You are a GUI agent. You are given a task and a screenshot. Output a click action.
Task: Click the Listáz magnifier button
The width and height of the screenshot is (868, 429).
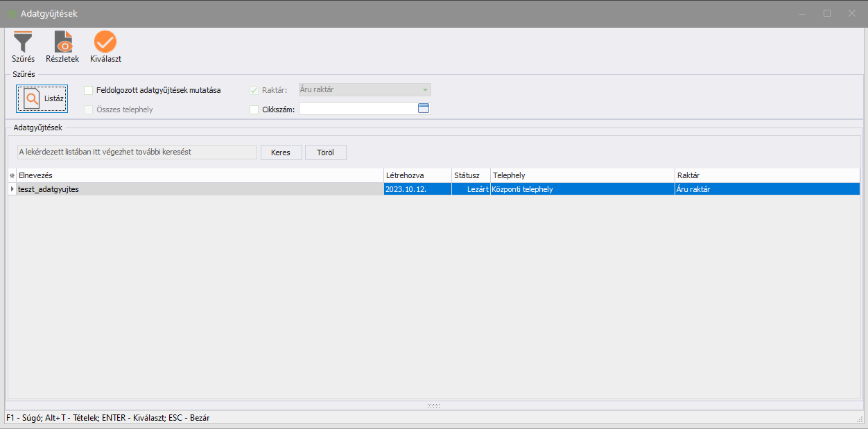42,98
